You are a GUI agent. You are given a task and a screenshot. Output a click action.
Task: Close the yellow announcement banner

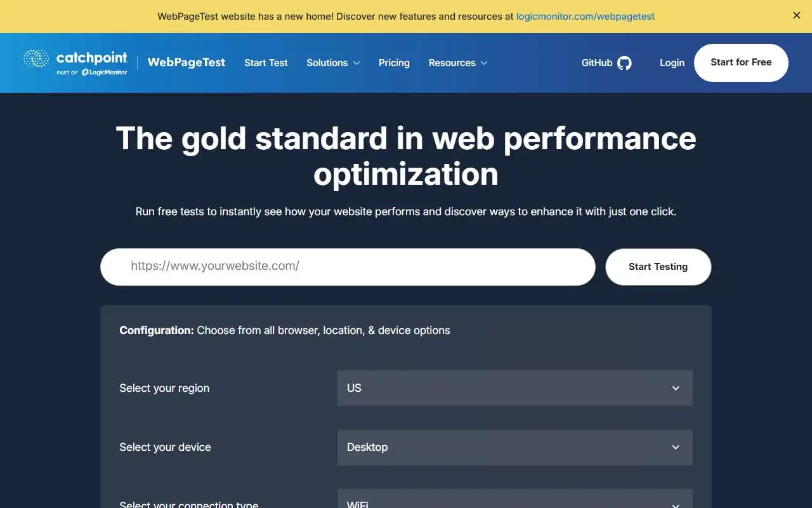tap(797, 16)
